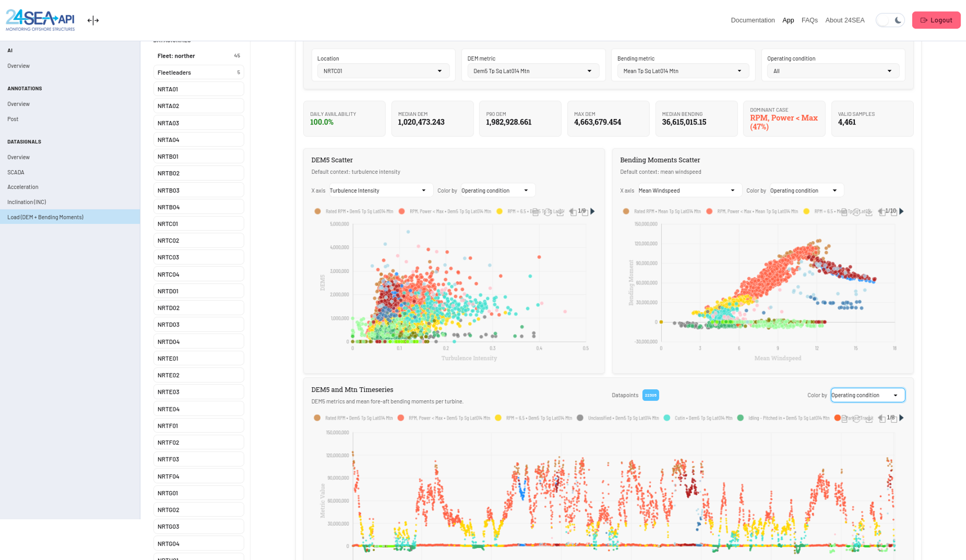
Task: Select Fleet: norther row
Action: tap(199, 56)
